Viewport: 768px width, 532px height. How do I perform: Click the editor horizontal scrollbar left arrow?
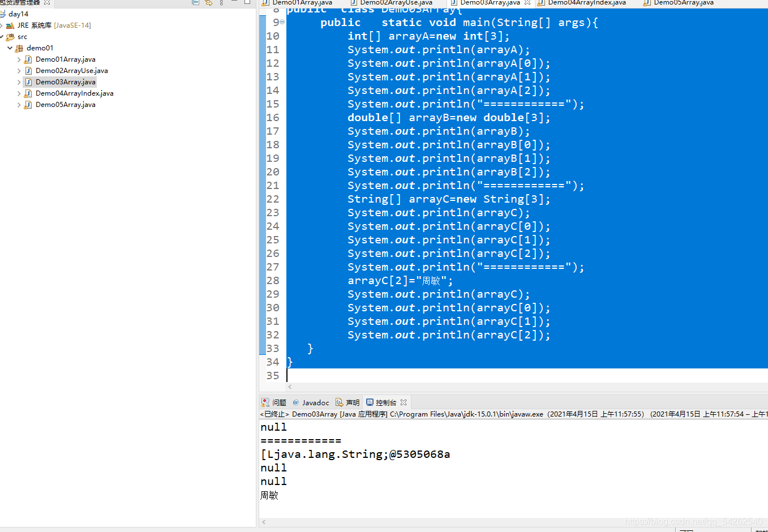290,387
